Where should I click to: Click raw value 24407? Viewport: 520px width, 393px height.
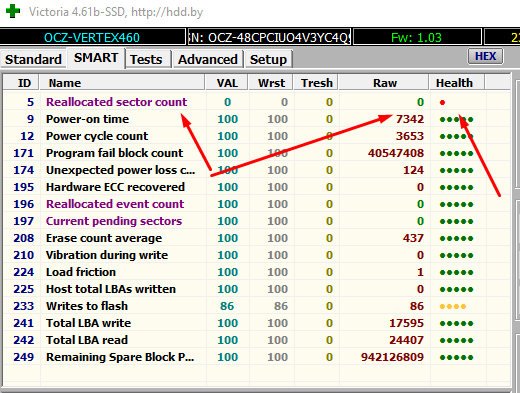point(407,340)
